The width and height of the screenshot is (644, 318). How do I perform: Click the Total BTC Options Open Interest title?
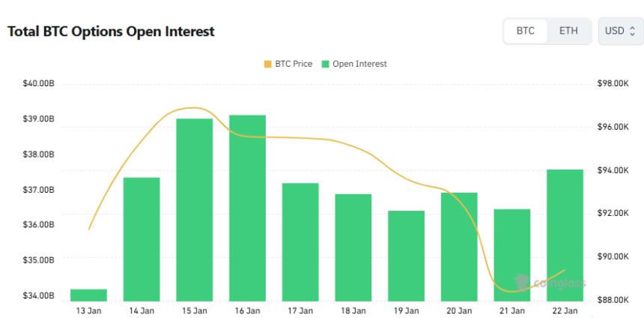[111, 31]
